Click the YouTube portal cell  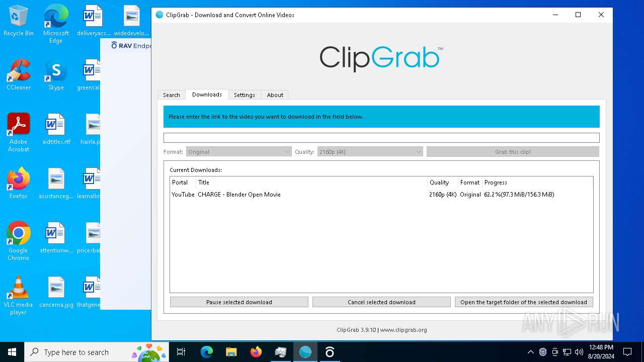point(183,195)
